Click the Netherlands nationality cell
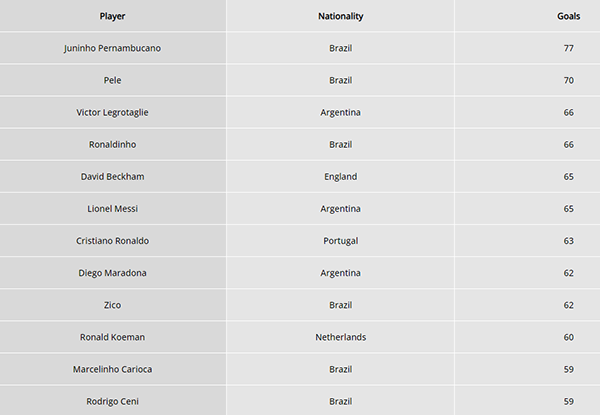Image resolution: width=600 pixels, height=415 pixels. pyautogui.click(x=340, y=336)
